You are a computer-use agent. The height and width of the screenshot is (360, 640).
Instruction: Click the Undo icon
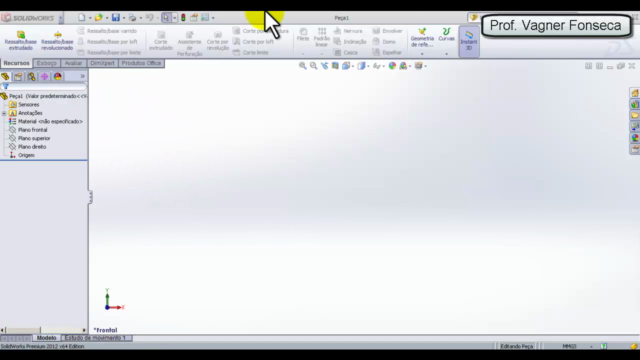[149, 18]
